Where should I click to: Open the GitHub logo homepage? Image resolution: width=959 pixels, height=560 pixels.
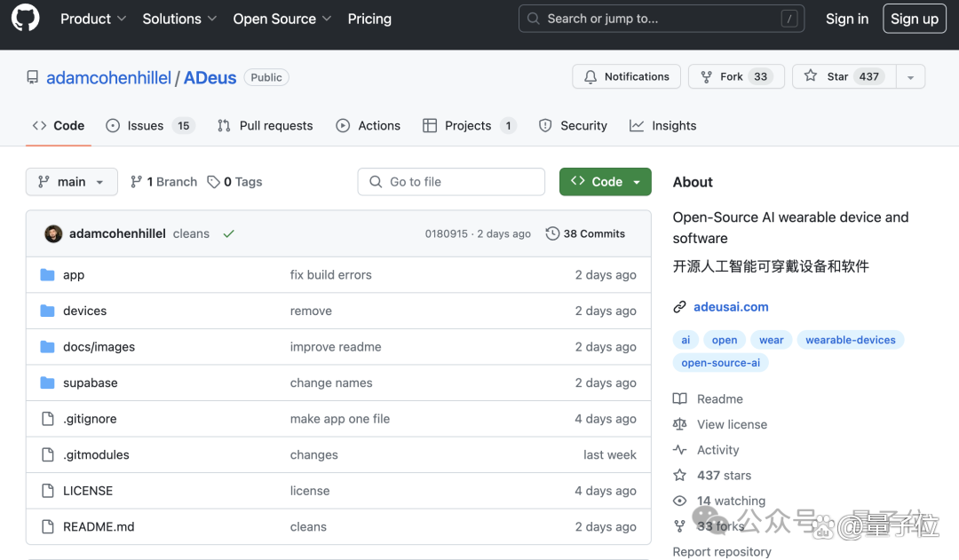click(x=26, y=19)
